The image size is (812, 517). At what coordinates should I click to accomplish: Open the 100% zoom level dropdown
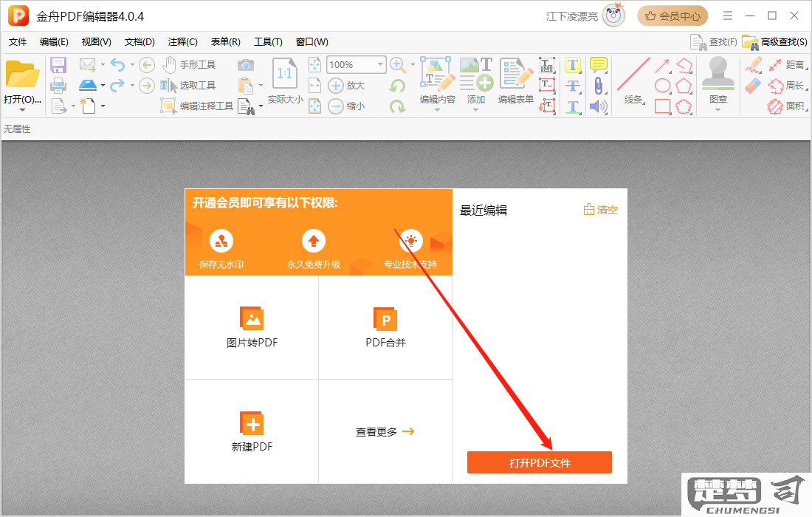[x=380, y=65]
